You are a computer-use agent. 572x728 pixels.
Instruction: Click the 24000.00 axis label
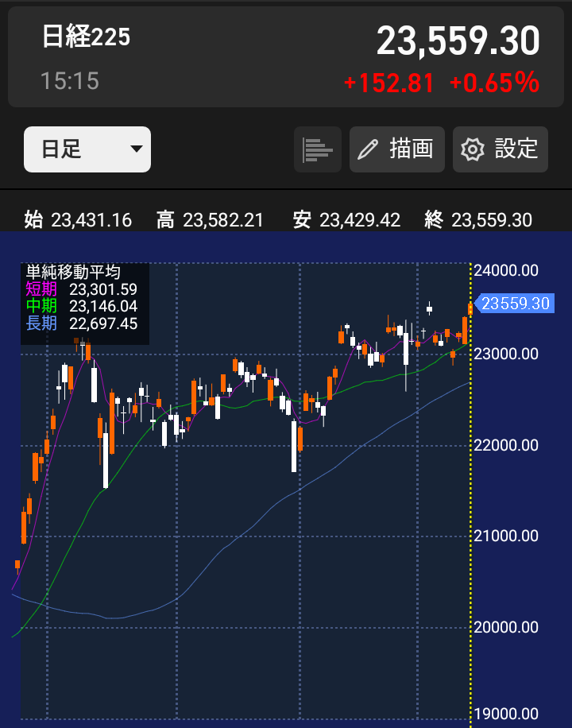(x=506, y=270)
